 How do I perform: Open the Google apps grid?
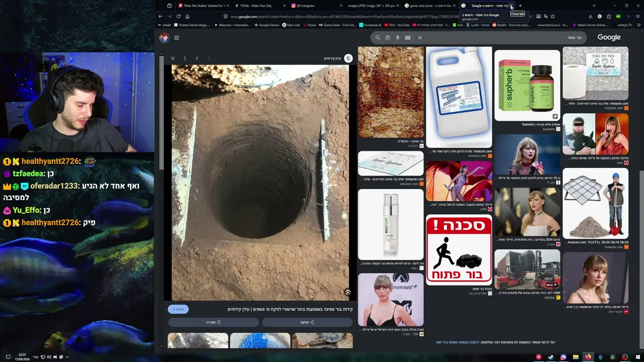tap(177, 38)
